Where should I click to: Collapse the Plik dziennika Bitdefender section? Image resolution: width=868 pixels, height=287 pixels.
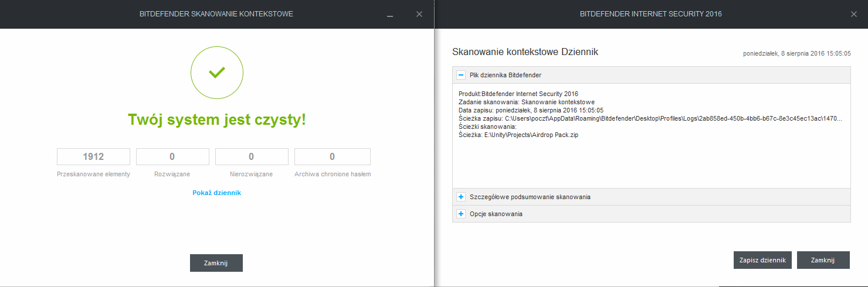click(x=462, y=75)
